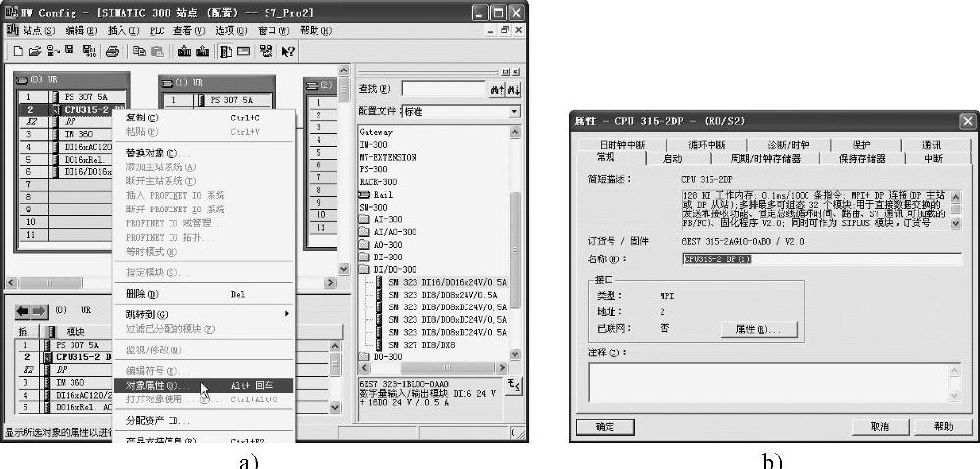
Task: Click the Copy toolbar icon
Action: coord(139,52)
